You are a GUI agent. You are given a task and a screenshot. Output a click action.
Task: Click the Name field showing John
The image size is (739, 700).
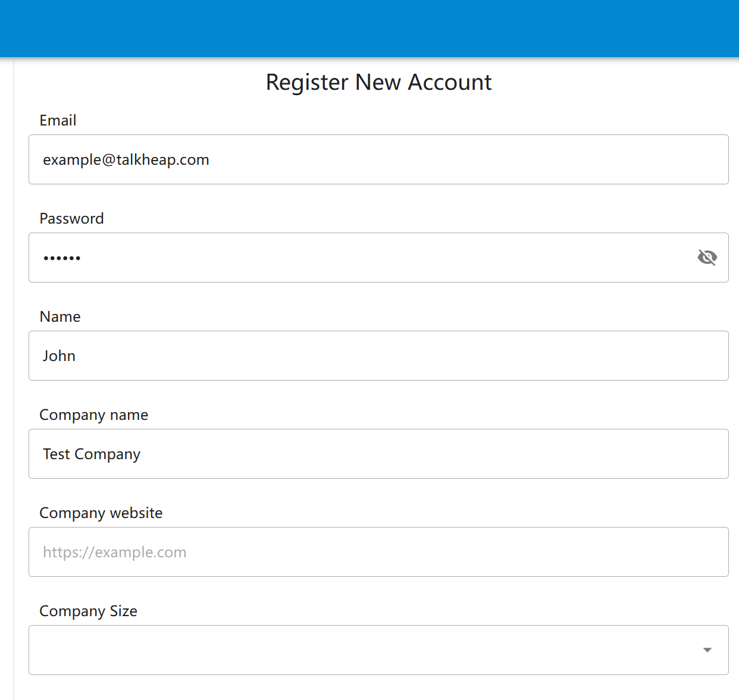(x=378, y=356)
